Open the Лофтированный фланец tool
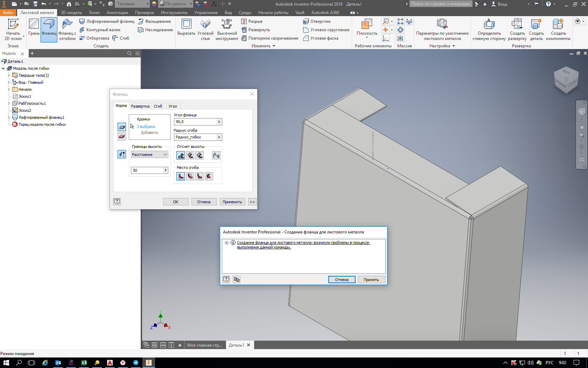 [x=107, y=21]
